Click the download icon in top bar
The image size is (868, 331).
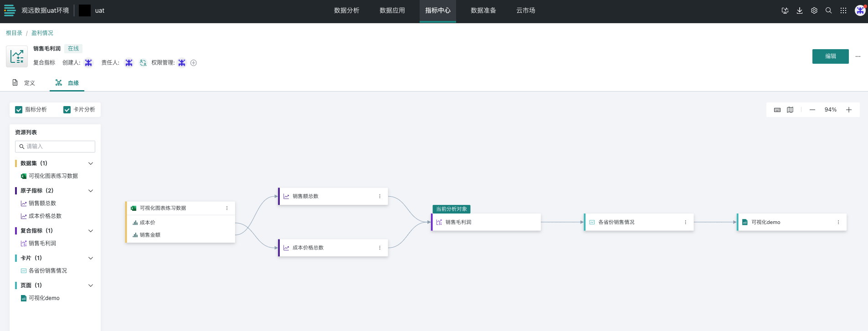tap(800, 10)
